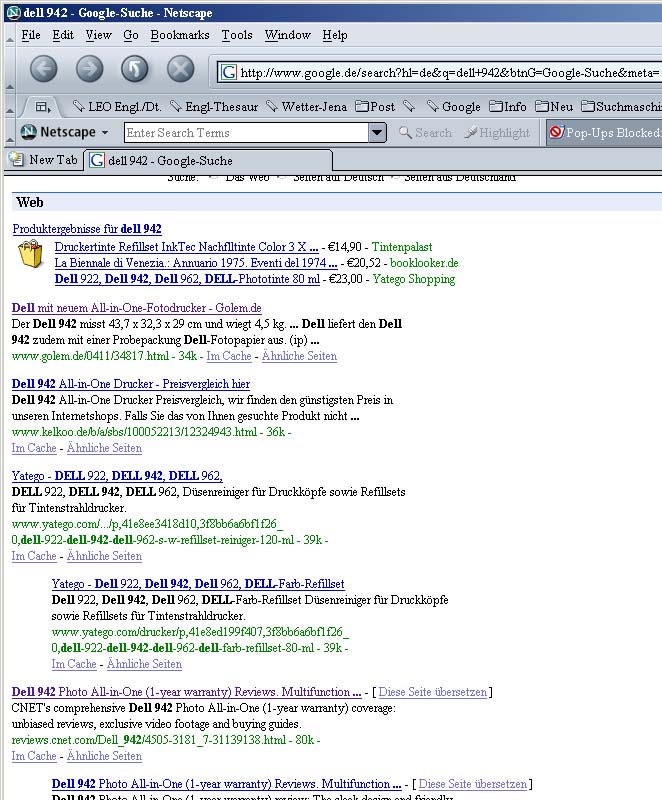Click the shopping bag product results icon
Screen dimensions: 662x800
coord(30,254)
